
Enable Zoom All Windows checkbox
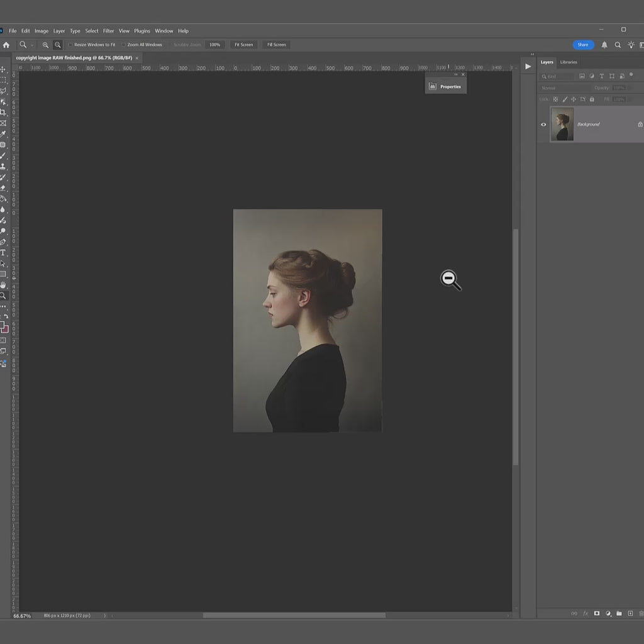(124, 45)
